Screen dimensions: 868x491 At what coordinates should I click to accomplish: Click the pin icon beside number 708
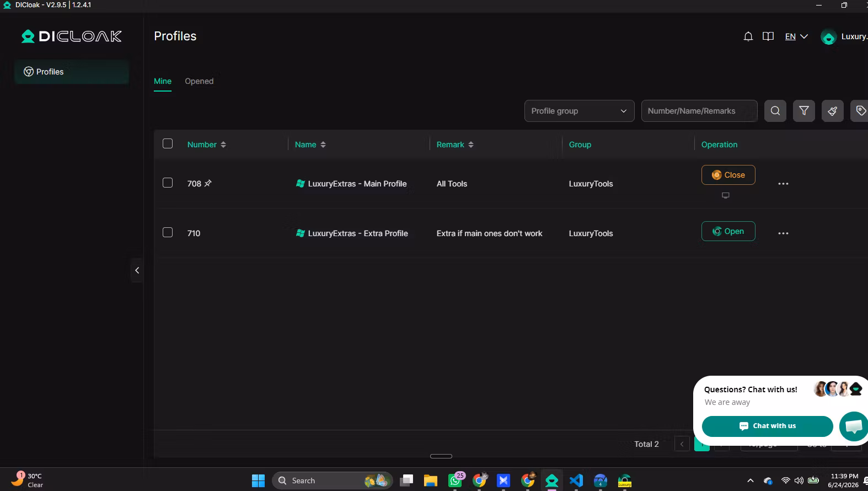click(x=208, y=183)
